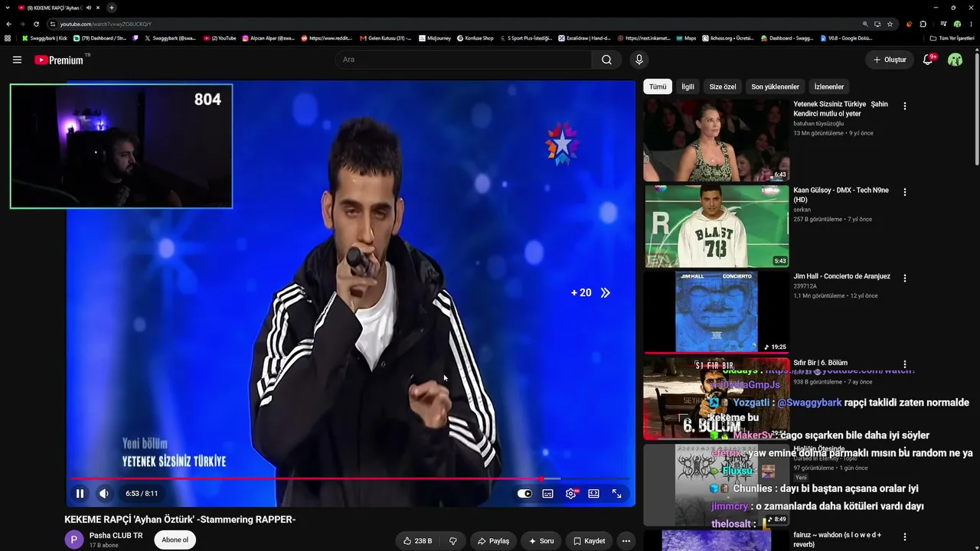Open options for Sıfır Bir 6. Bölüm video
Viewport: 980px width, 551px height.
[905, 364]
